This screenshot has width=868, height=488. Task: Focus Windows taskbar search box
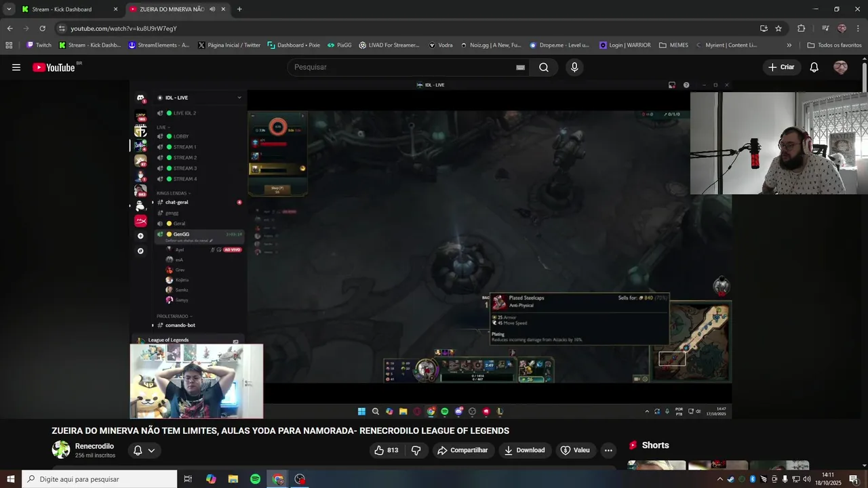[99, 479]
